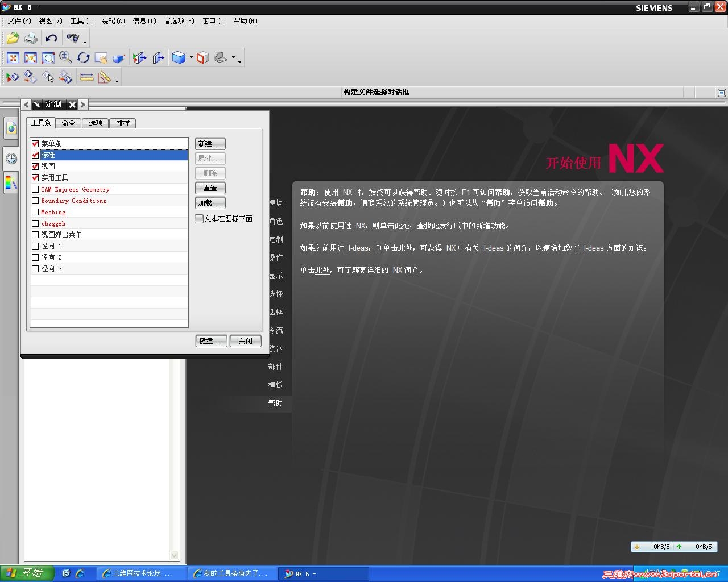Click the Layer Settings icon with green arrow

[13, 77]
